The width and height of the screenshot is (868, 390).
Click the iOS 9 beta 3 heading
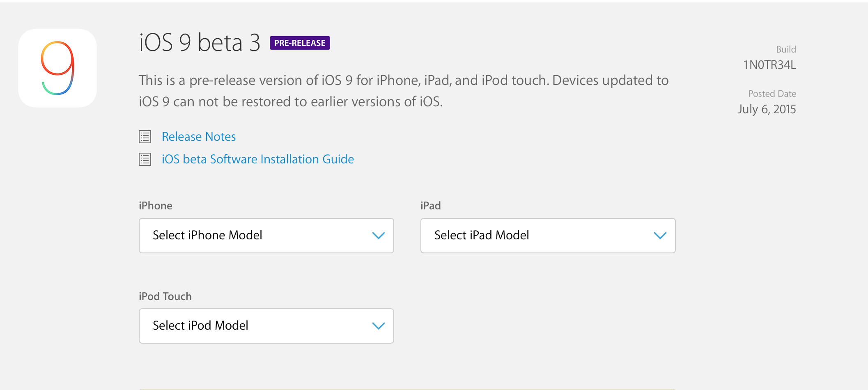click(200, 43)
